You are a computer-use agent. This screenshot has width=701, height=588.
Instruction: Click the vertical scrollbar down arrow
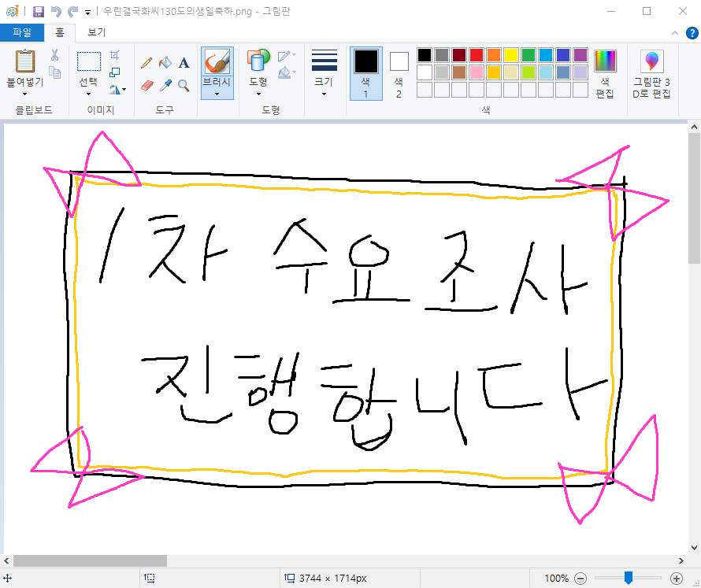(694, 548)
